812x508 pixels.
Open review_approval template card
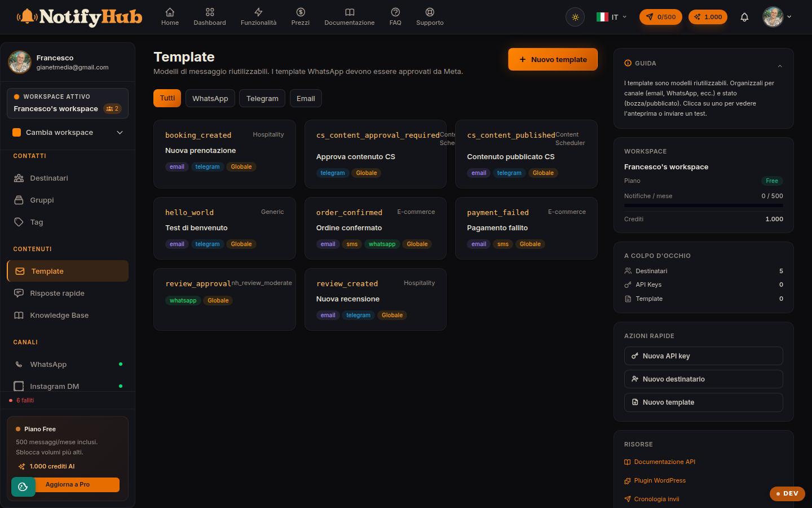[224, 299]
